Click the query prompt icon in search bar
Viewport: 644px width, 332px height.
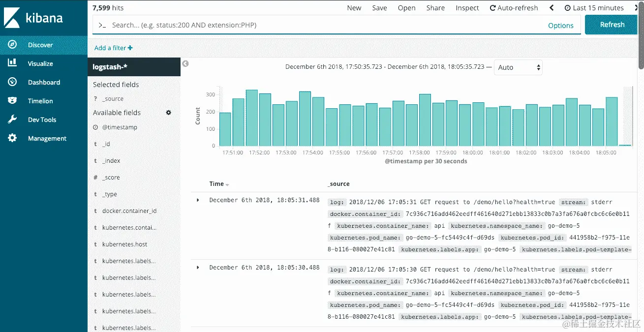(x=102, y=25)
